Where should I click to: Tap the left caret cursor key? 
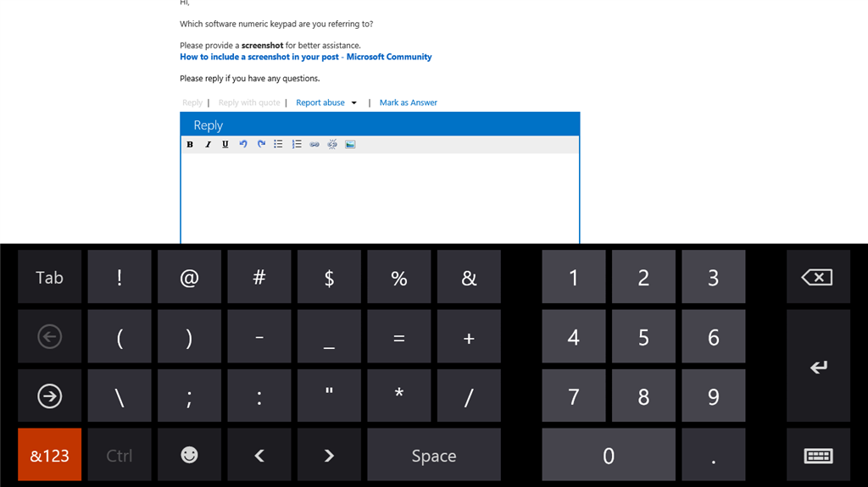(x=259, y=455)
